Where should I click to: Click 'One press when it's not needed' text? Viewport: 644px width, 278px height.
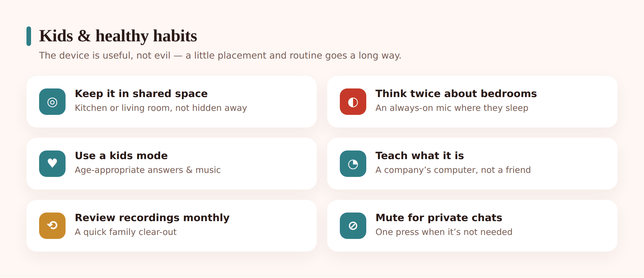pyautogui.click(x=444, y=232)
